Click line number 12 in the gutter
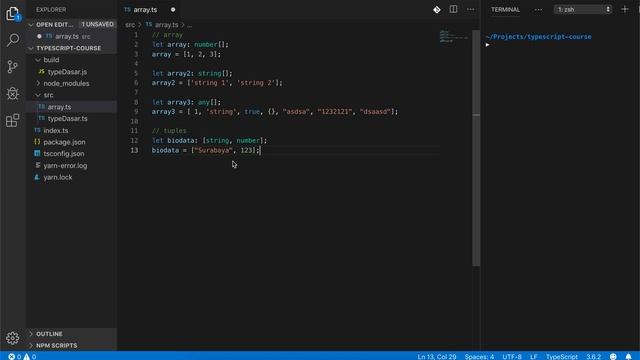The image size is (640, 360). tap(134, 140)
